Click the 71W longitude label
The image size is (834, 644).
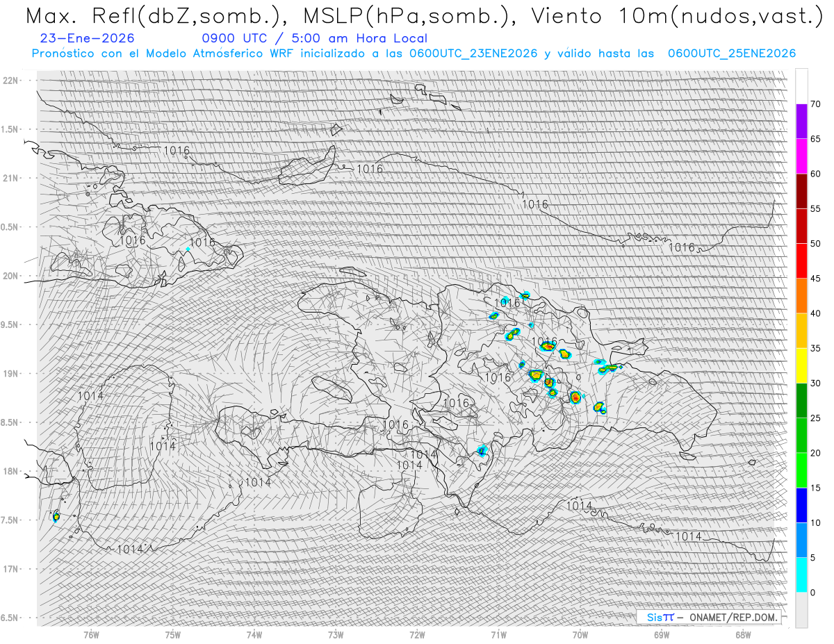click(498, 634)
